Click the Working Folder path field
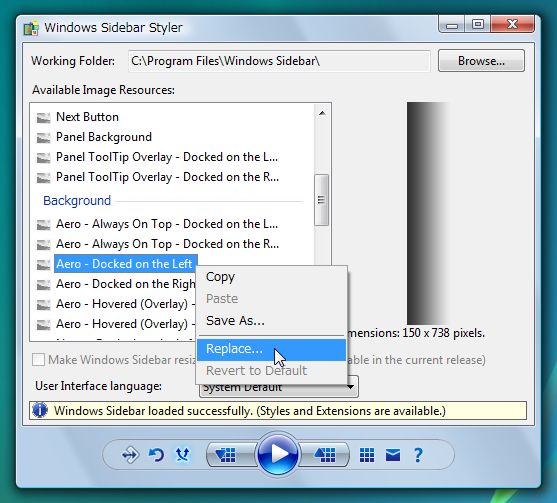The image size is (557, 503). pyautogui.click(x=279, y=61)
